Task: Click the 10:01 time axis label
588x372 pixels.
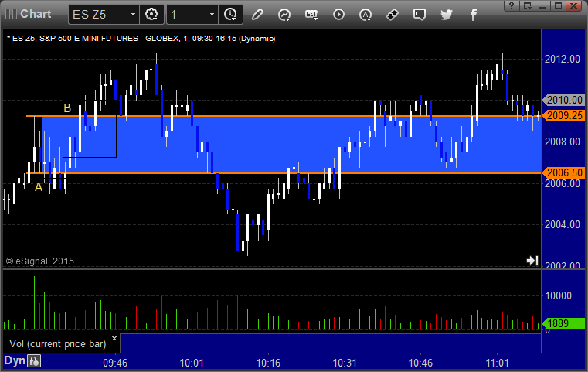Action: (x=192, y=363)
